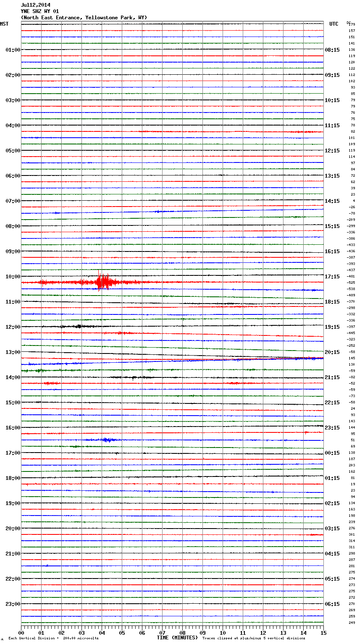Screen dimensions: 357x644
Task: Click the 15:15 UTC time label
Action: pos(332,226)
